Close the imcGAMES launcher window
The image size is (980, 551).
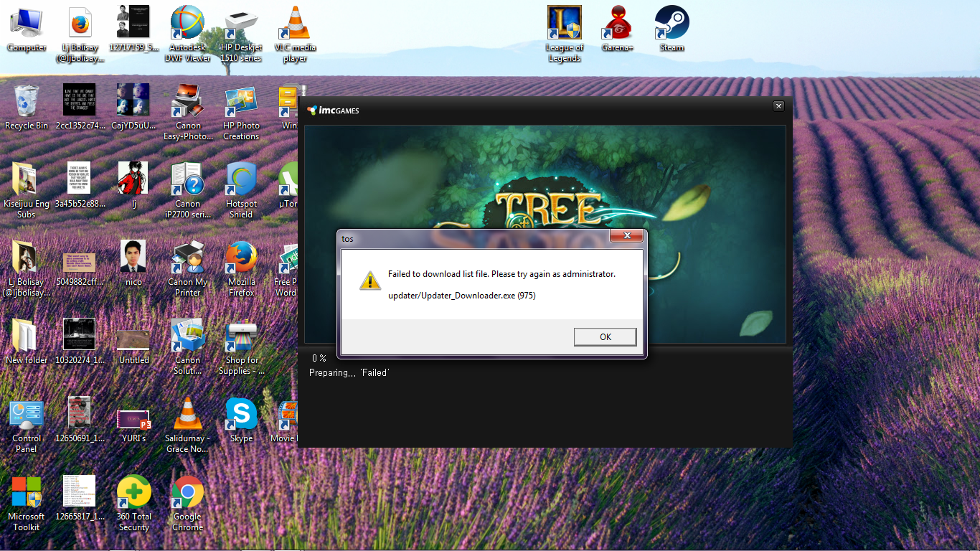coord(778,106)
